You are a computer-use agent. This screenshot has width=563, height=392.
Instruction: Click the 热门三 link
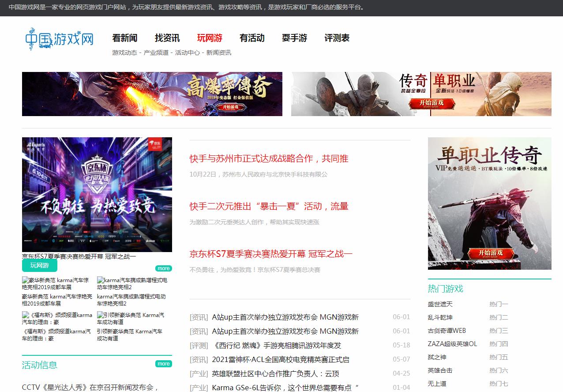click(x=499, y=331)
